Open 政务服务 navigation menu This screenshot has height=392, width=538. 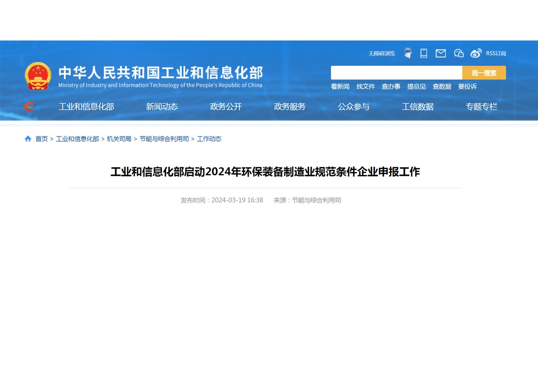[x=290, y=107]
